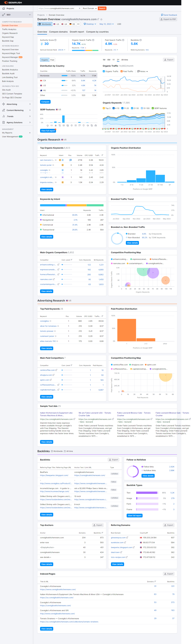Show more country databases with ellipsis
191x644 pixels.
click(78, 24)
